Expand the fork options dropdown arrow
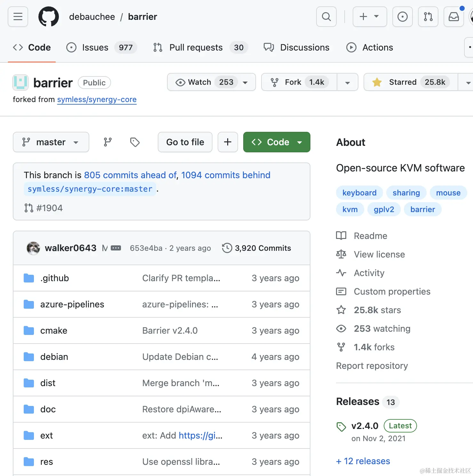 (x=348, y=82)
